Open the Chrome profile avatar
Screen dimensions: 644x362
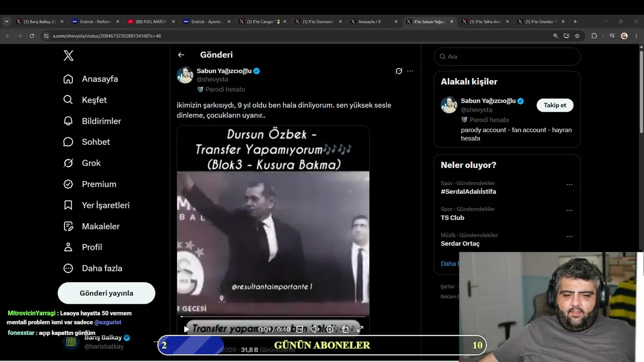click(624, 36)
